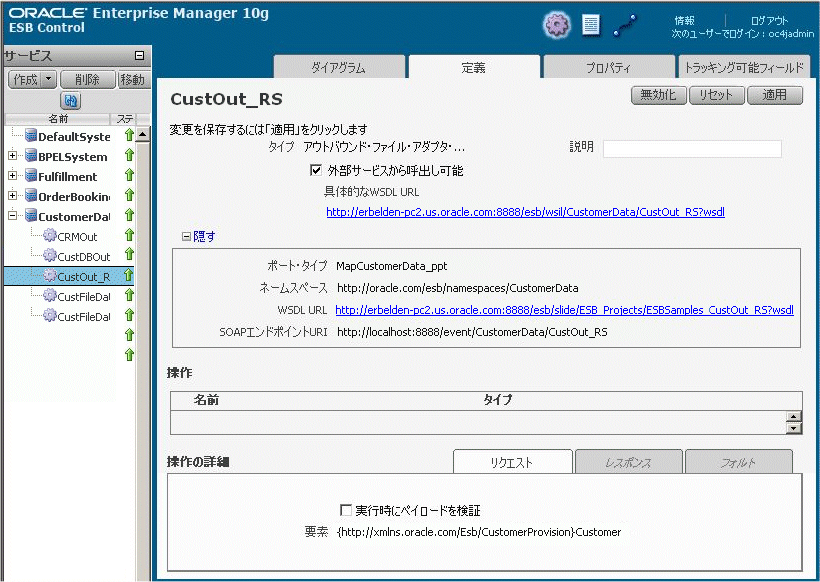Select the フォルト operation tab
The height and width of the screenshot is (582, 820).
coord(738,461)
